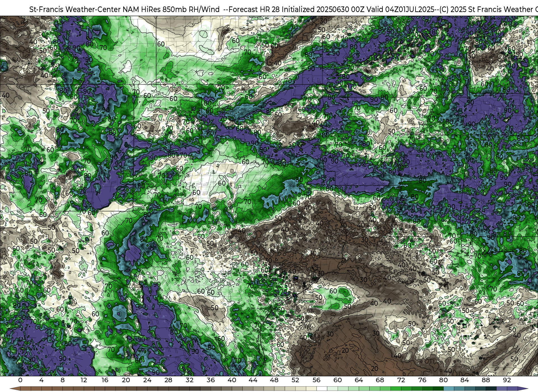Click the colorbar tick label '80'
538x392 pixels.
coord(443,380)
